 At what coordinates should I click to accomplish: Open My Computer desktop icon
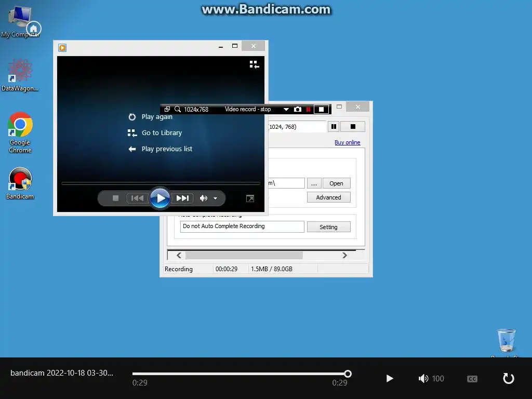coord(20,21)
